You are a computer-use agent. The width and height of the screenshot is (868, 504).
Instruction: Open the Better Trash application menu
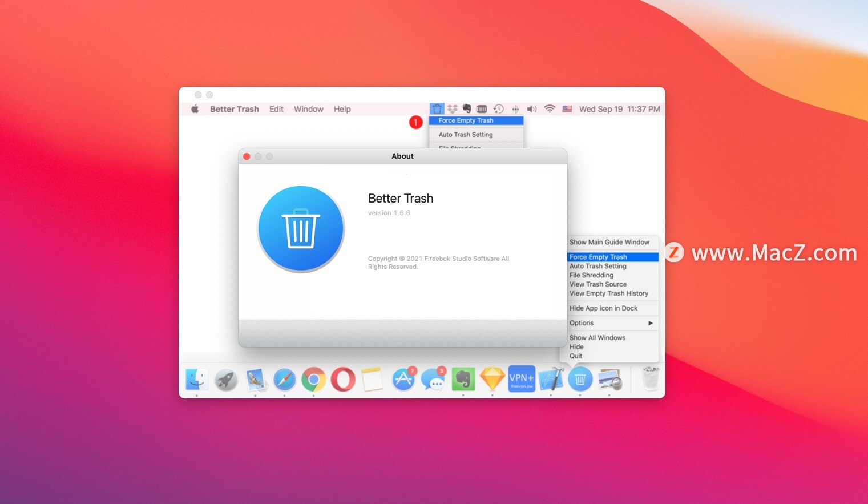235,109
